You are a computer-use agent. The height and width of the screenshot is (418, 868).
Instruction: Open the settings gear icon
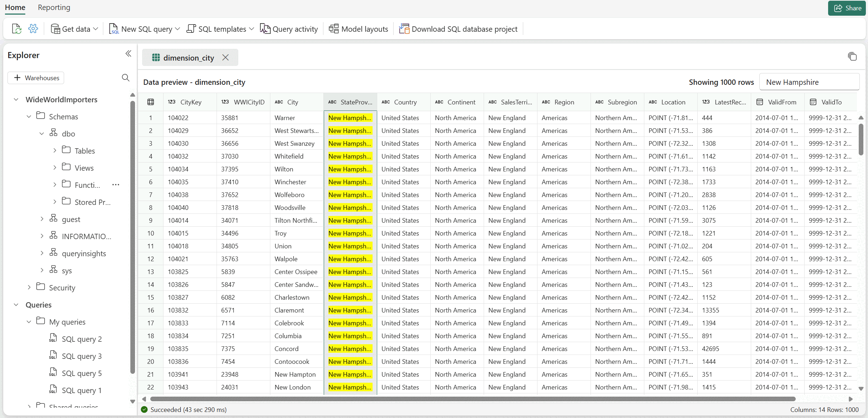pyautogui.click(x=33, y=29)
